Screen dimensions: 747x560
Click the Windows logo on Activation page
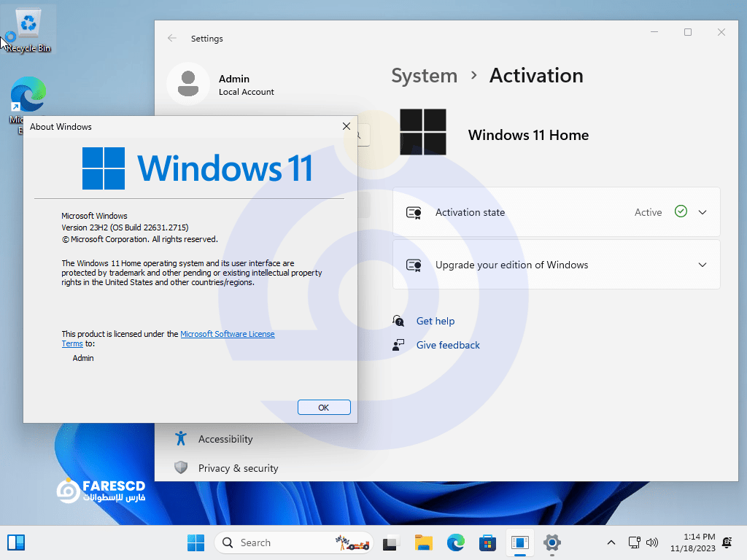tap(423, 132)
